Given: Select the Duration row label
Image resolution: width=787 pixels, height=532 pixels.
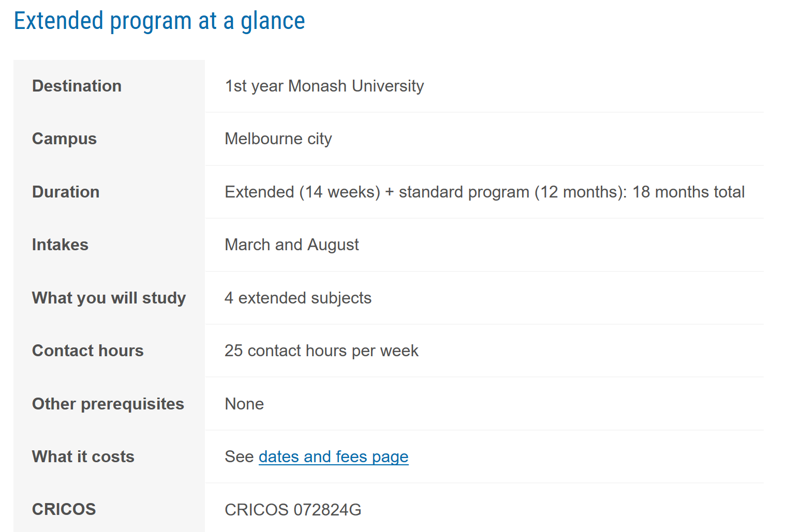Looking at the screenshot, I should tap(66, 192).
